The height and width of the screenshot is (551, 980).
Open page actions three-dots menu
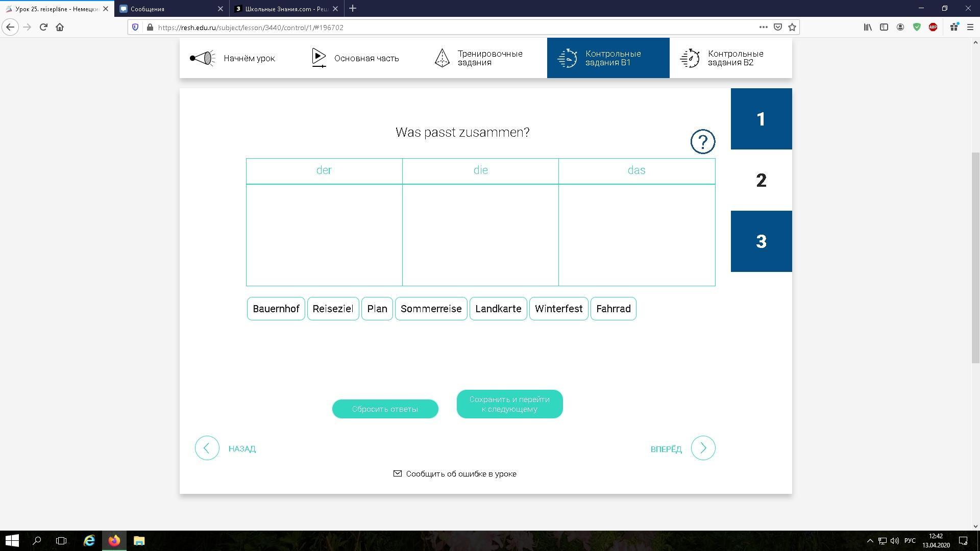[x=763, y=28]
